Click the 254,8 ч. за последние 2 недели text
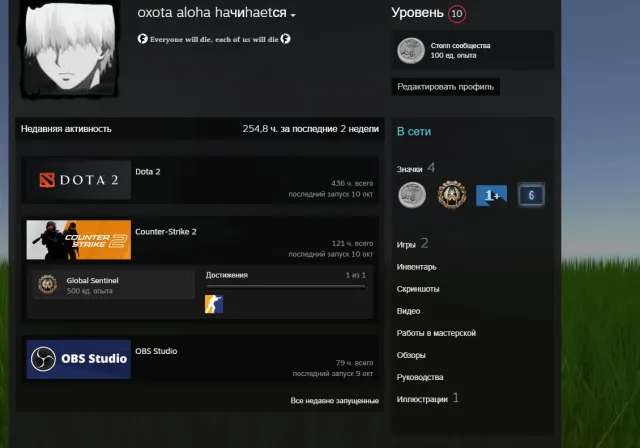Image resolution: width=640 pixels, height=448 pixels. point(311,129)
